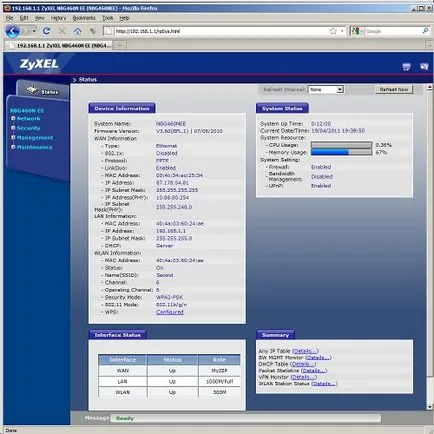Click the search magnifier icon
The height and width of the screenshot is (434, 434).
[425, 31]
